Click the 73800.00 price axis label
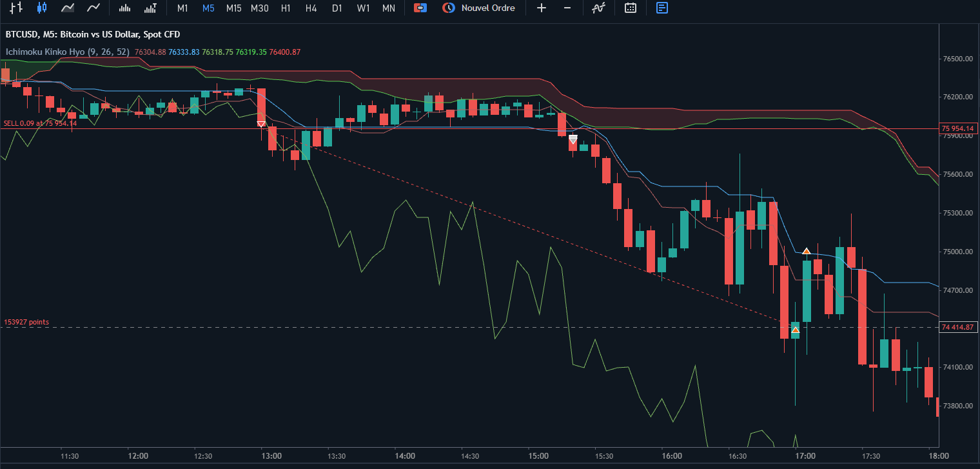The height and width of the screenshot is (469, 980). [x=957, y=406]
